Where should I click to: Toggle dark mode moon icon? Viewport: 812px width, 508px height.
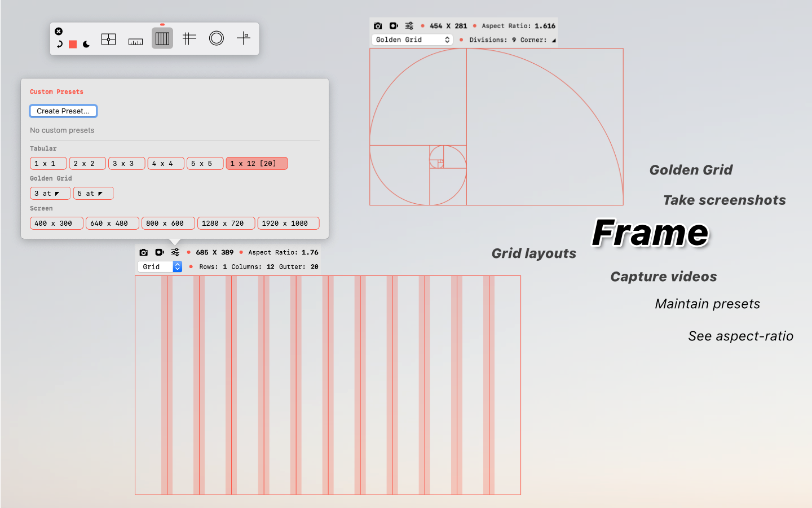[x=86, y=44]
